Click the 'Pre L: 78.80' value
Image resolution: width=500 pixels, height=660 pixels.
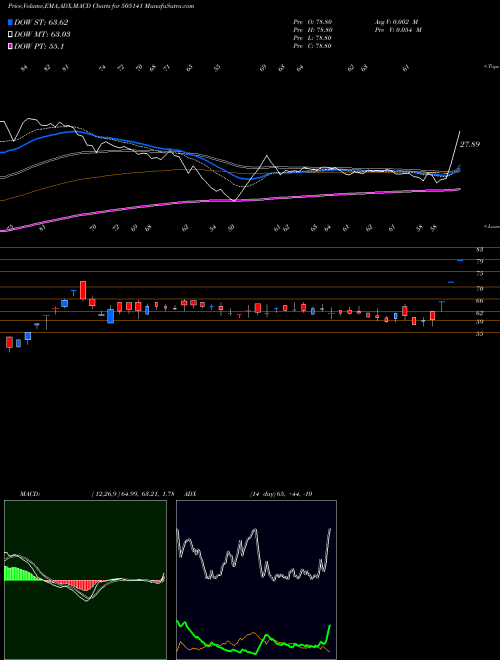pyautogui.click(x=313, y=38)
